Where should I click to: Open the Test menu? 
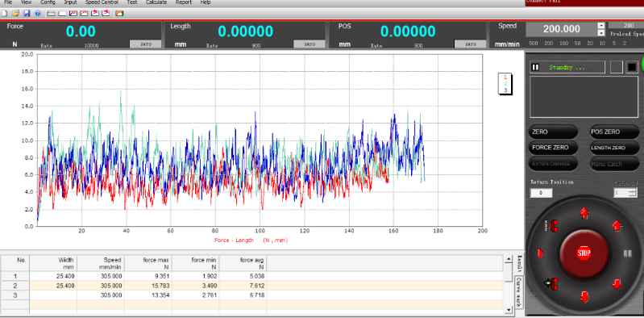(132, 2)
